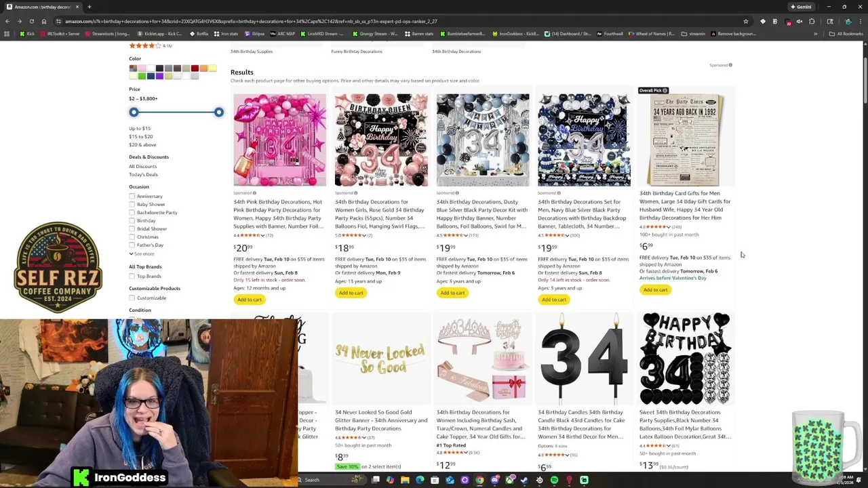Expand the bookmarks bar overflow chevron
The height and width of the screenshot is (488, 868).
[x=816, y=33]
